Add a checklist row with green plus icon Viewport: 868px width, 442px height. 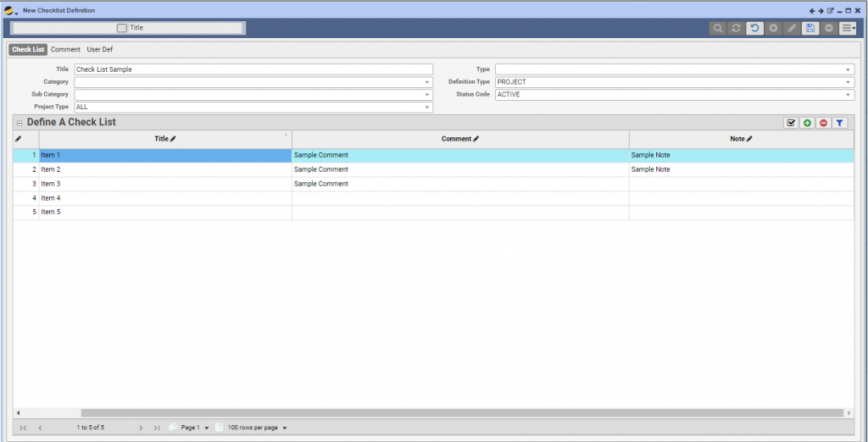(807, 123)
